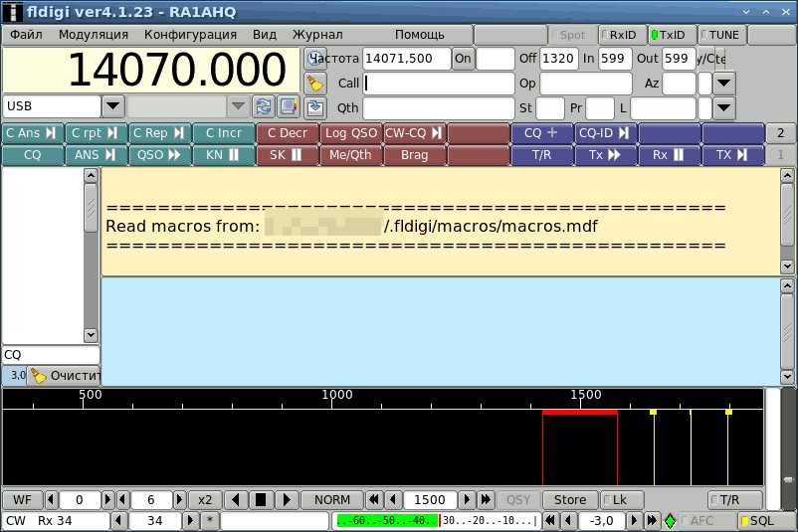
Task: Increase CW speed with the arrow right of 34
Action: point(190,521)
